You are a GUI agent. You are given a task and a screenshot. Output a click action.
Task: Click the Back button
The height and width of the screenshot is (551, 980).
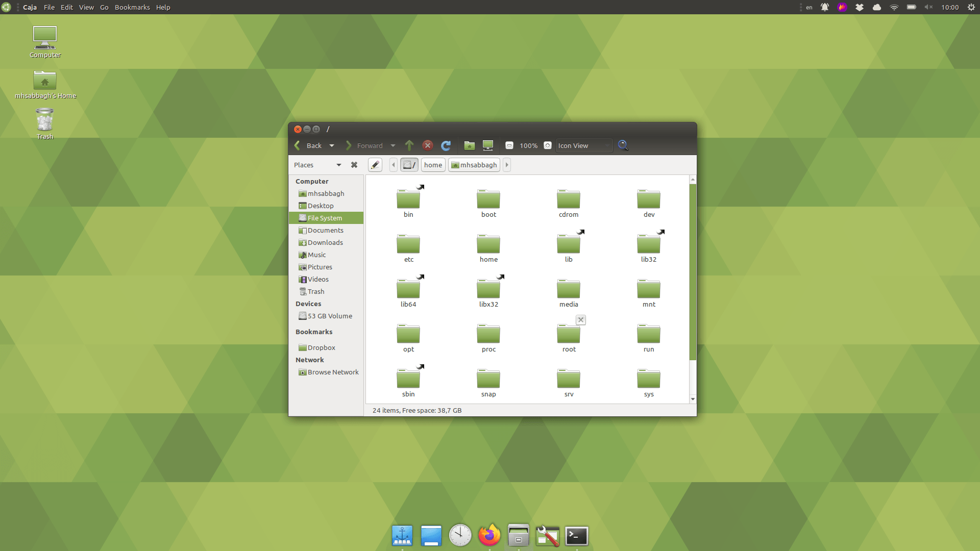pyautogui.click(x=309, y=146)
